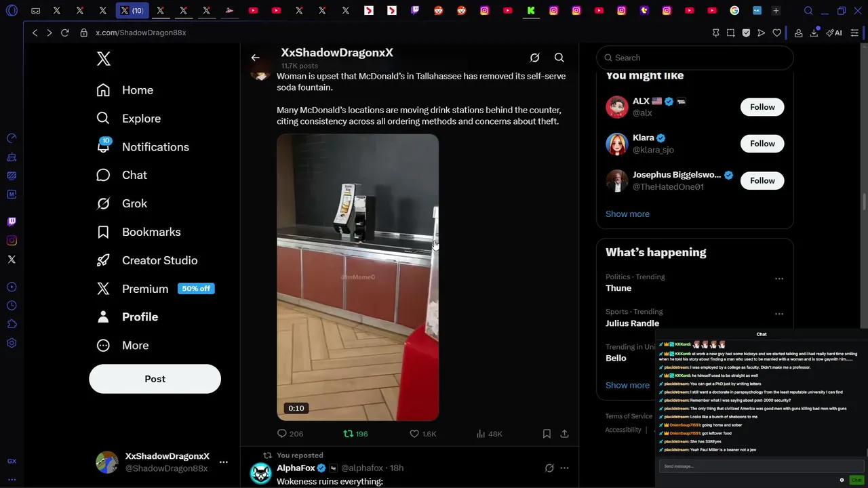868x488 pixels.
Task: Open Notifications with 10 badge
Action: [x=142, y=147]
